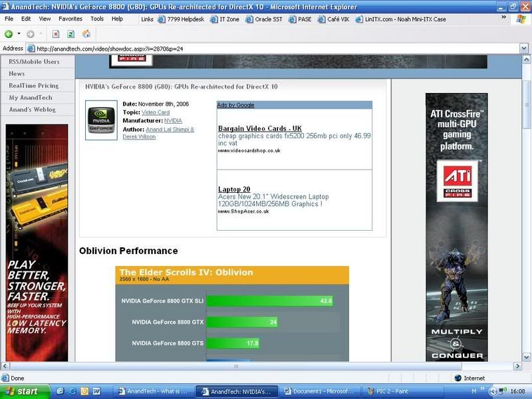
Task: Click the Crucial low latency memory ad banner
Action: coord(37,243)
